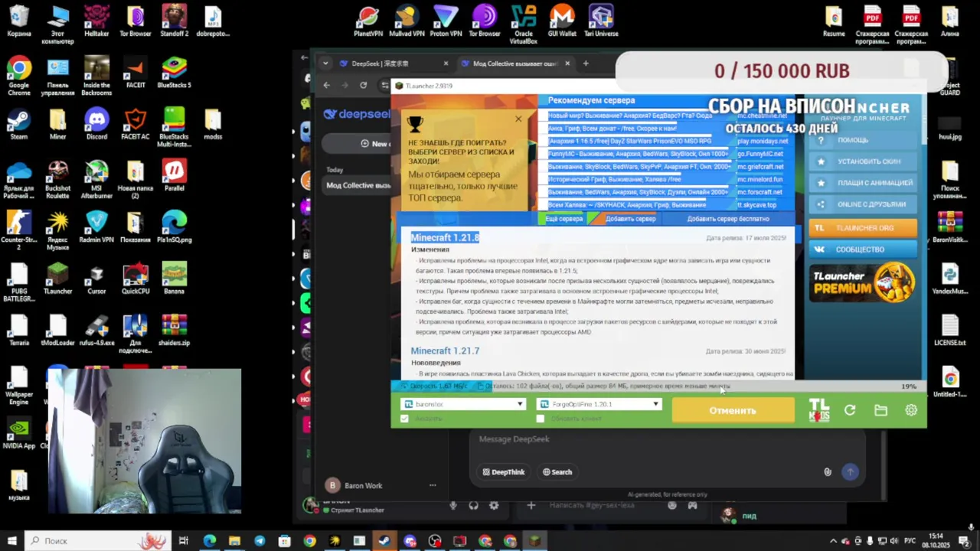The width and height of the screenshot is (980, 551).
Task: Open Steam desktop shortcut
Action: pos(19,125)
